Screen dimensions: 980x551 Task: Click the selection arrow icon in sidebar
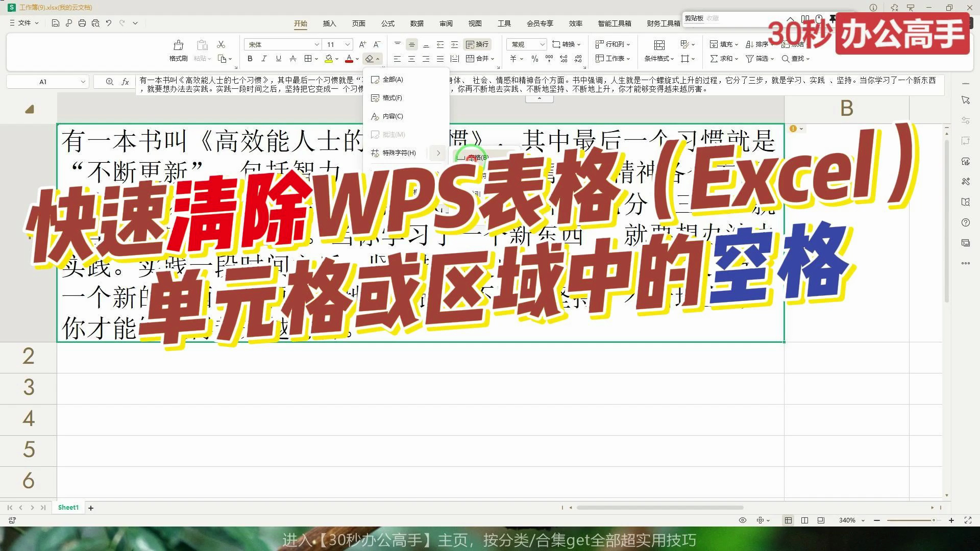coord(965,100)
